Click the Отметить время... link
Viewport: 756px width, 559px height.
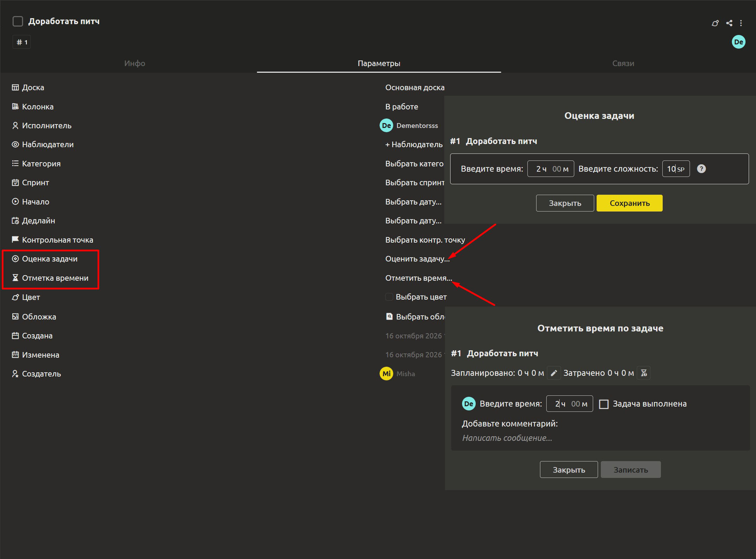coord(418,278)
